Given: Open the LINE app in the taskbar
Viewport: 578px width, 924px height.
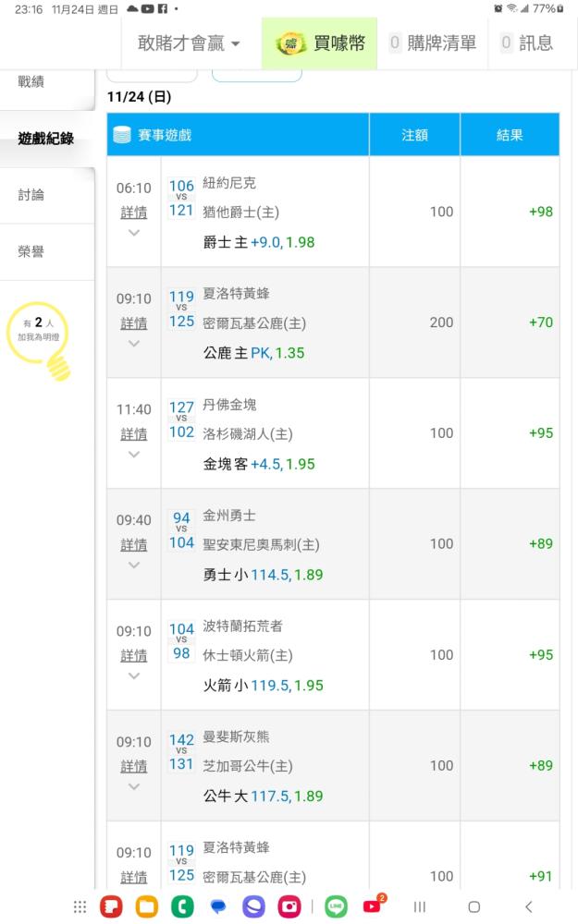Looking at the screenshot, I should (x=336, y=906).
